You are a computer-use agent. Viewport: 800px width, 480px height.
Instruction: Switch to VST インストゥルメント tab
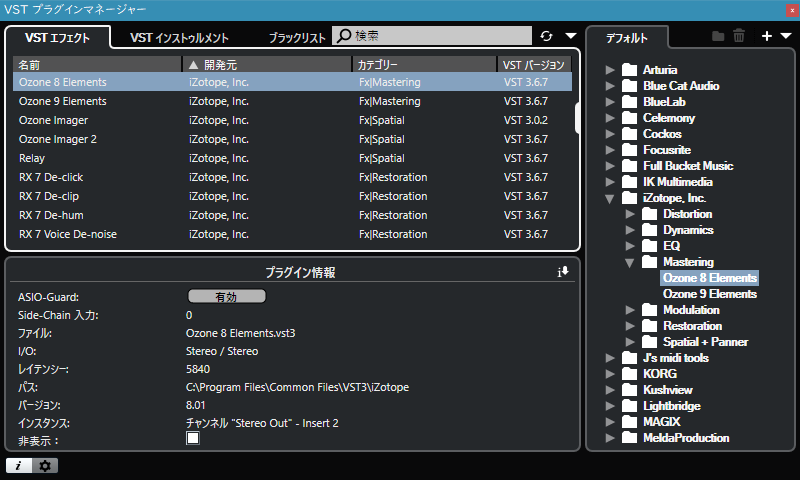click(x=179, y=38)
